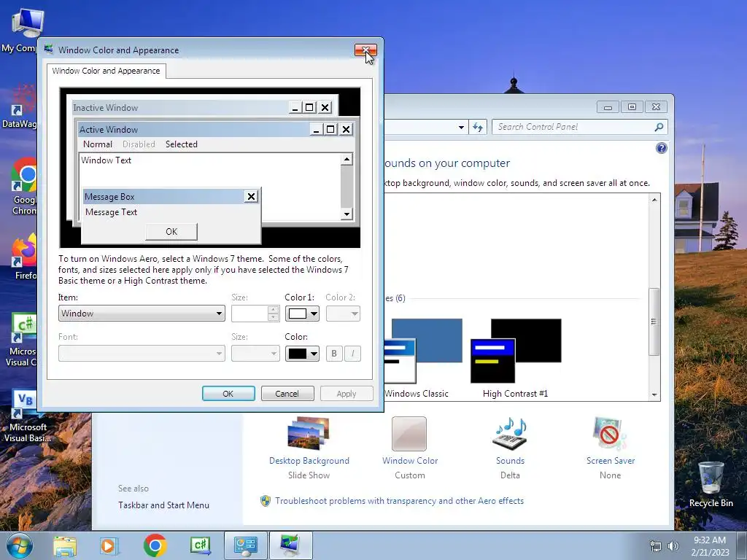Switch to Control Panel taskbar button
747x560 pixels.
[246, 545]
